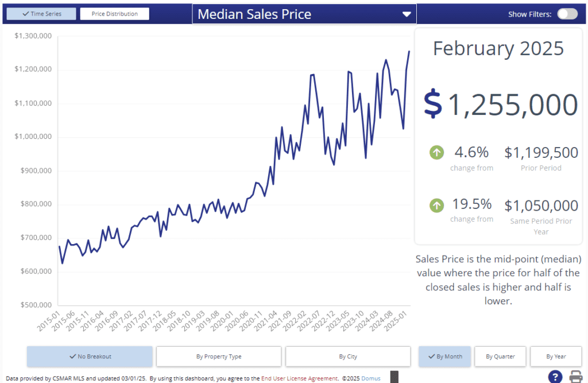
Task: Switch to Price Distribution view
Action: [114, 14]
